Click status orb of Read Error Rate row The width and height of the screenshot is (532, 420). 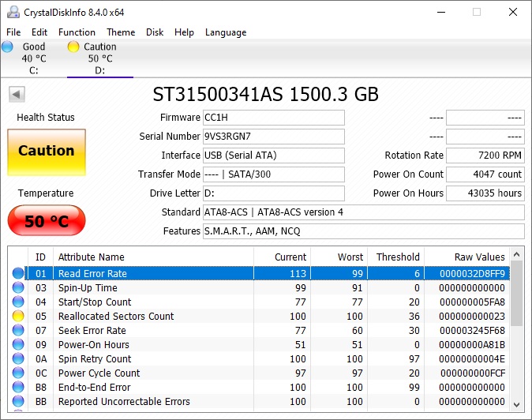(18, 273)
